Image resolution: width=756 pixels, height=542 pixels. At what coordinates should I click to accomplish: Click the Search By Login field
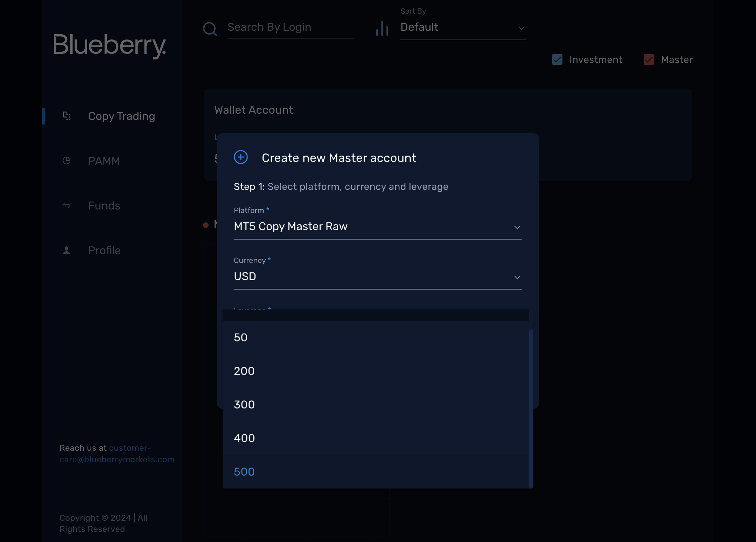290,28
